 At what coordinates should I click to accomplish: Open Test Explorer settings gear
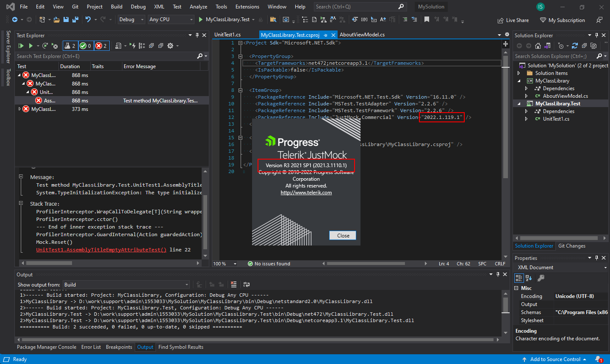(x=170, y=46)
